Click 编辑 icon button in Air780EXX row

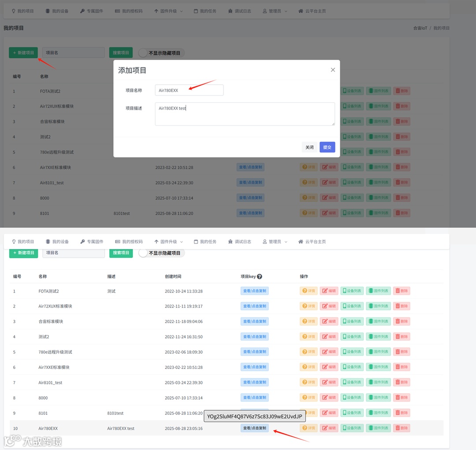329,428
